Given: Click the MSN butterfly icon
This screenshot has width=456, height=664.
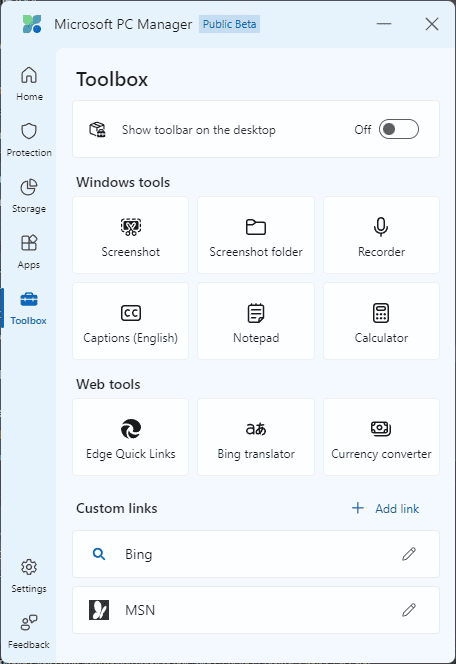Looking at the screenshot, I should pos(99,610).
